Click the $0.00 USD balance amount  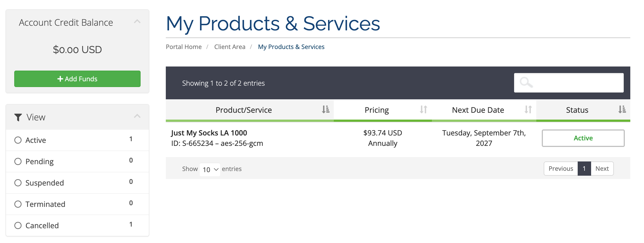(77, 50)
